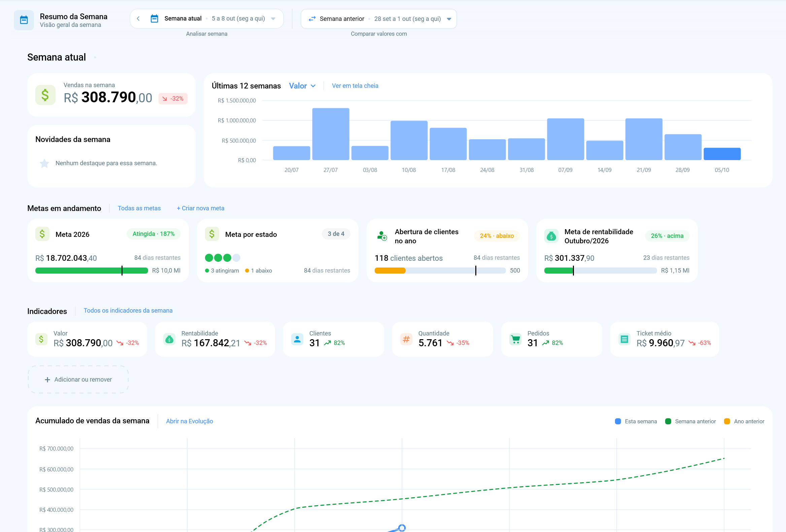Click the Quantidade hash icon
786x532 pixels.
click(x=406, y=339)
